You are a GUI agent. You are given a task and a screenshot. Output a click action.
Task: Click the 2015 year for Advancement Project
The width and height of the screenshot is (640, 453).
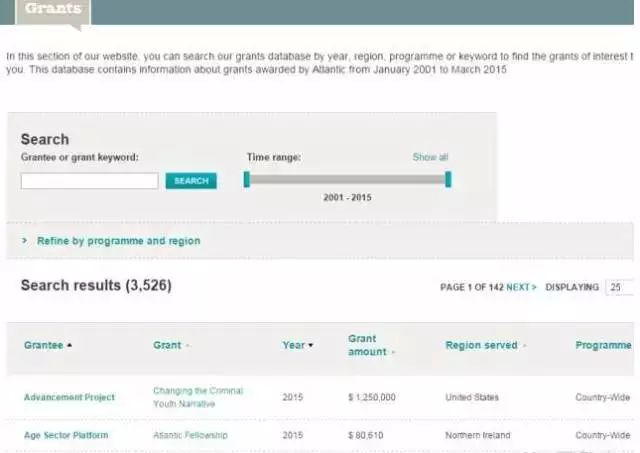(x=293, y=397)
